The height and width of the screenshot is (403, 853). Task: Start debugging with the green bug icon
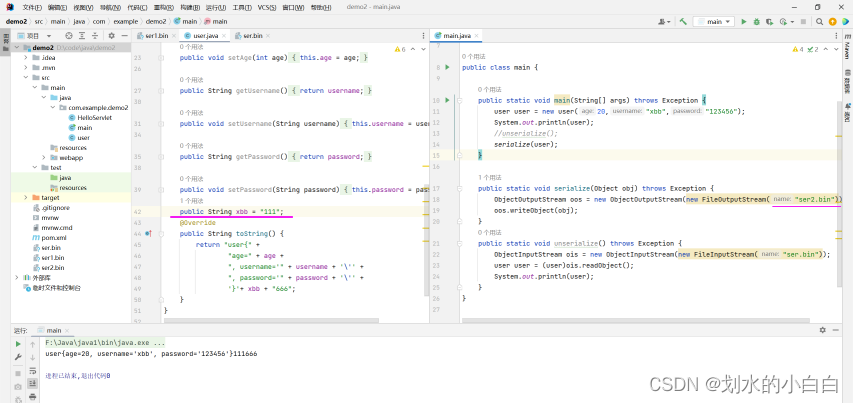(x=757, y=22)
